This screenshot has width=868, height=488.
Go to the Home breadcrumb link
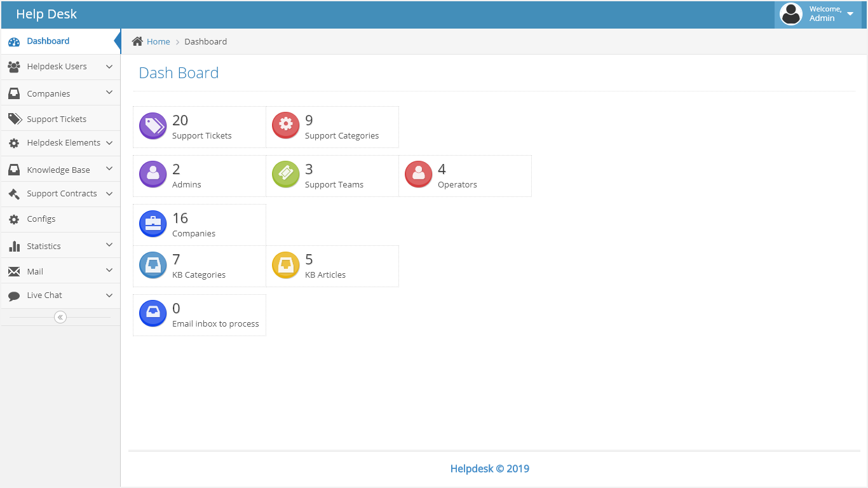click(x=158, y=41)
